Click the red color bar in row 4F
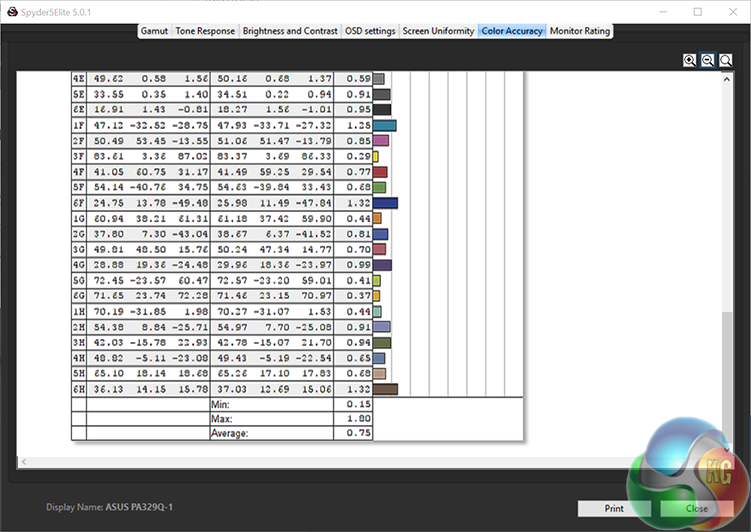This screenshot has height=532, width=751. pyautogui.click(x=380, y=172)
